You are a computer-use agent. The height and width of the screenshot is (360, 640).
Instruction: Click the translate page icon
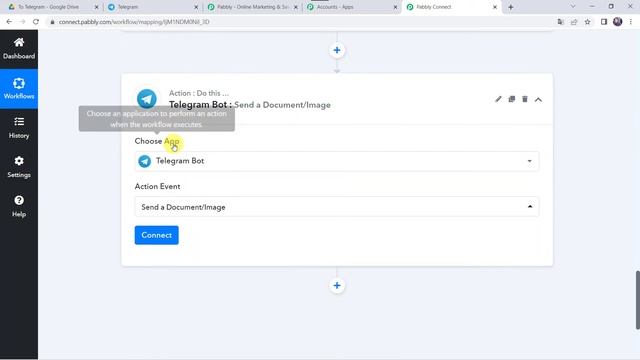560,22
